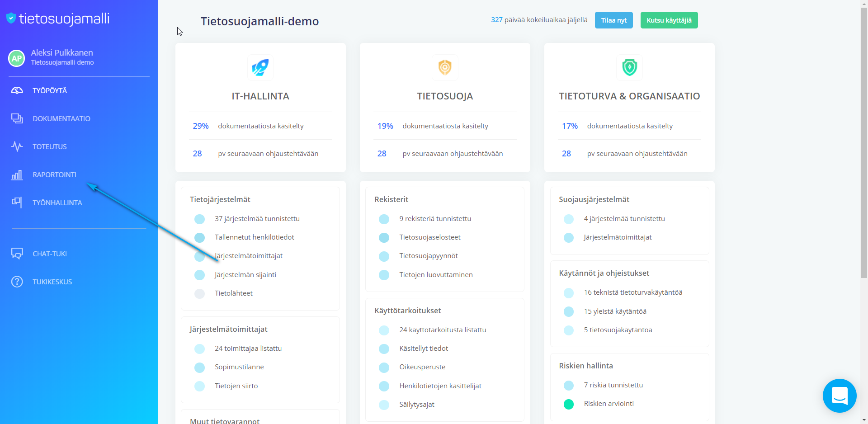Open the AP user avatar
The height and width of the screenshot is (424, 868).
17,58
